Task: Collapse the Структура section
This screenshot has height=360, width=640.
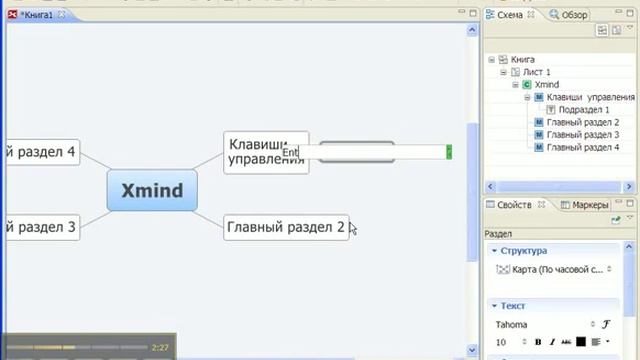Action: pyautogui.click(x=494, y=251)
